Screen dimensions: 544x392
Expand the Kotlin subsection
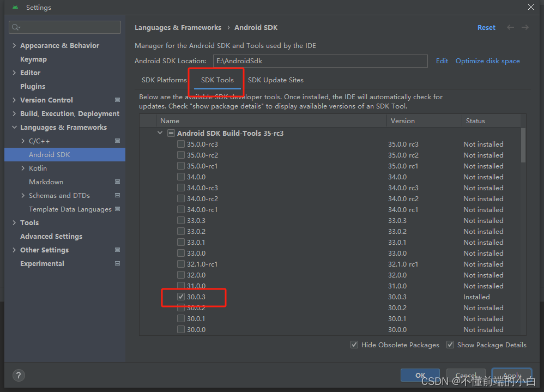click(23, 168)
